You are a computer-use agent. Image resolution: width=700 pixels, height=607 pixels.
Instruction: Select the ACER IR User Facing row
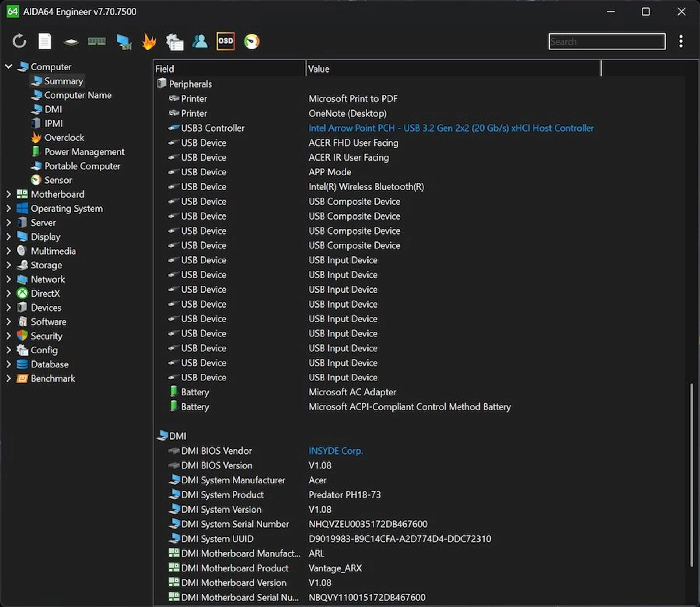(x=419, y=157)
